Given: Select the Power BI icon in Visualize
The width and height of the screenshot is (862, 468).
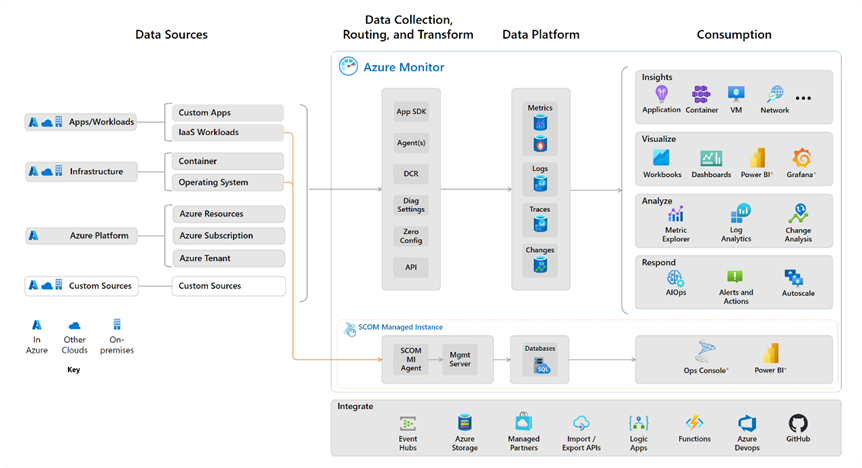Looking at the screenshot, I should coord(757,158).
